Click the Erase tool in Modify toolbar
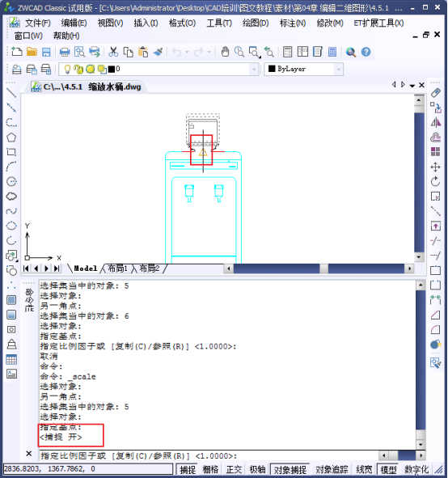 (436, 93)
